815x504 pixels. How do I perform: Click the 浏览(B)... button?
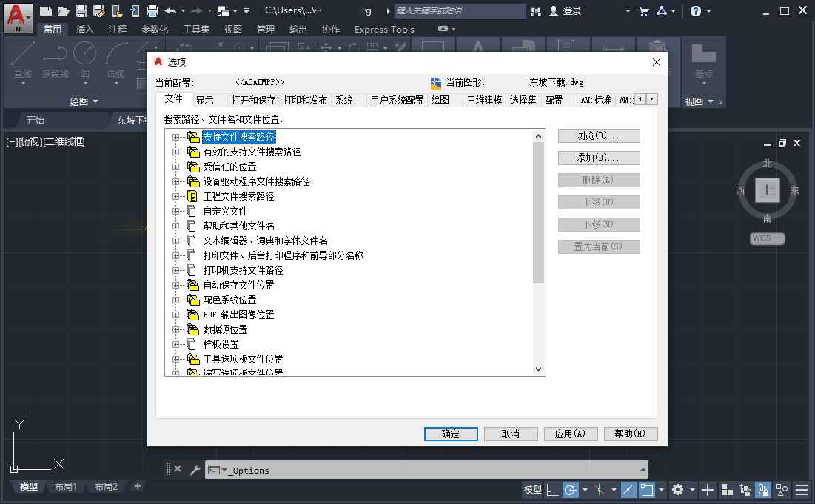599,135
